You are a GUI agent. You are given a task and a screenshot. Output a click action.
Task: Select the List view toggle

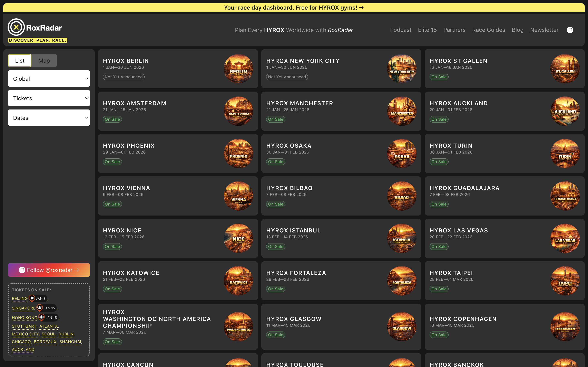pos(20,61)
